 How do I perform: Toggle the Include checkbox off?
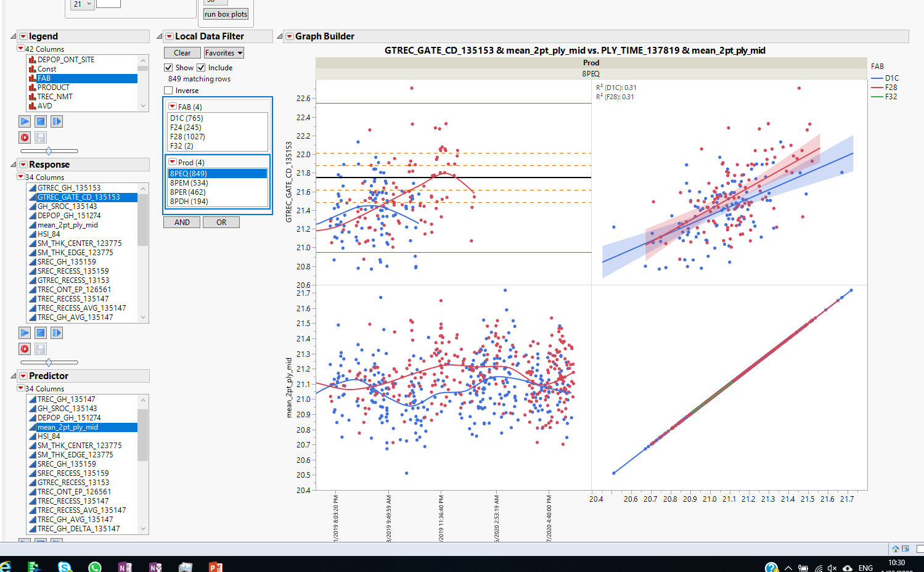point(202,67)
